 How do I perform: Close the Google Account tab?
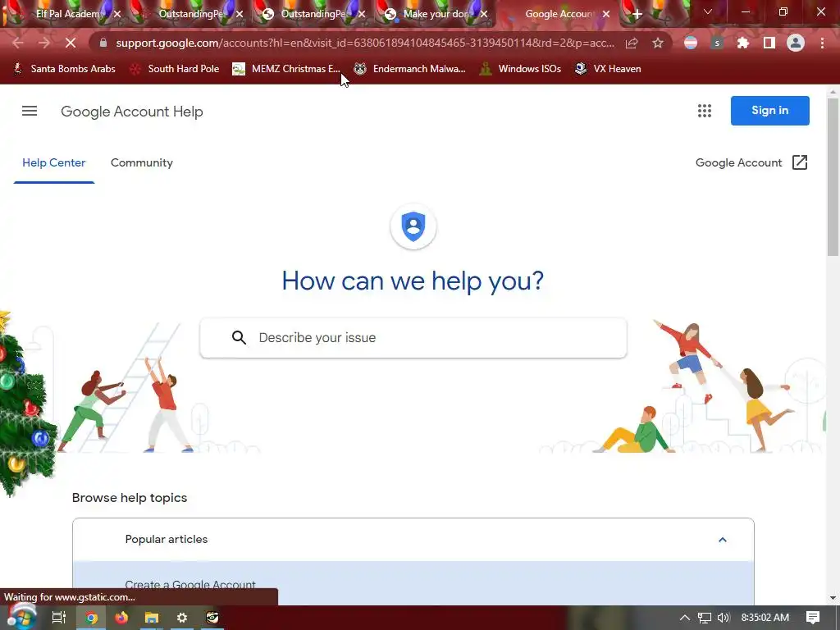606,14
